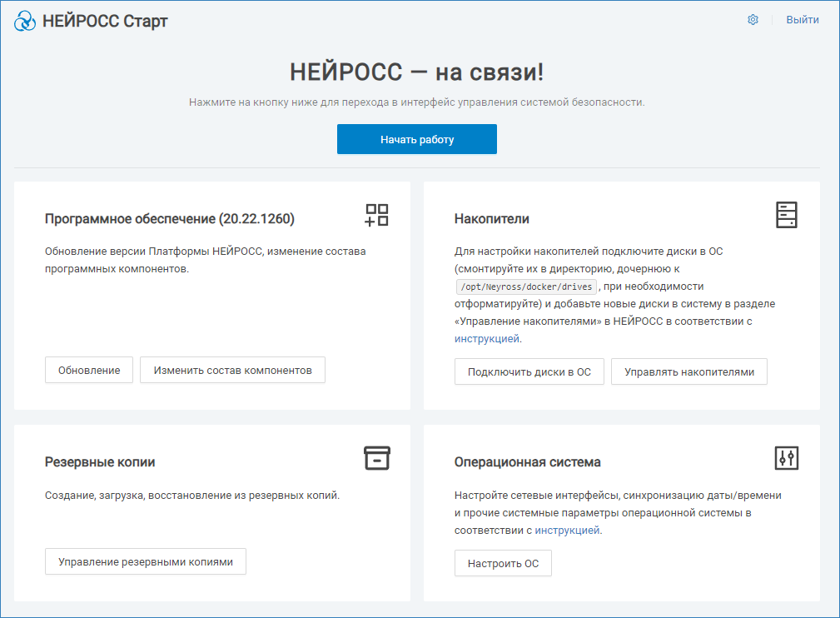Click the Операционная система sliders icon
Image resolution: width=840 pixels, height=618 pixels.
pos(786,458)
